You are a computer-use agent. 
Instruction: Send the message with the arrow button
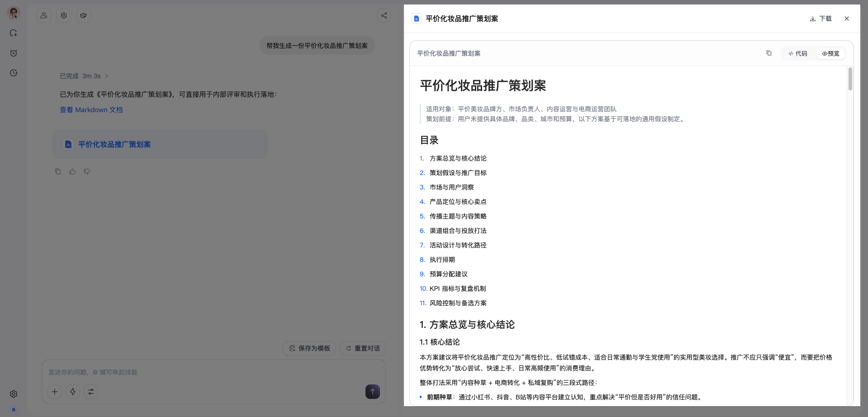pos(373,392)
